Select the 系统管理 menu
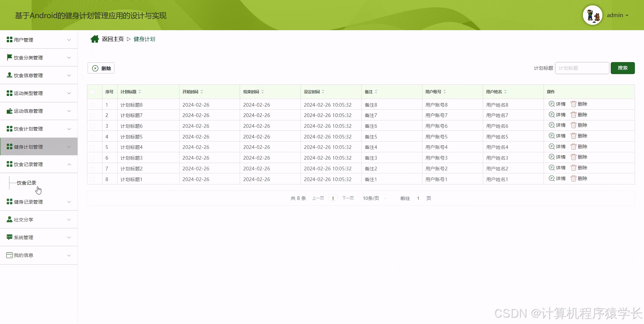 point(39,237)
